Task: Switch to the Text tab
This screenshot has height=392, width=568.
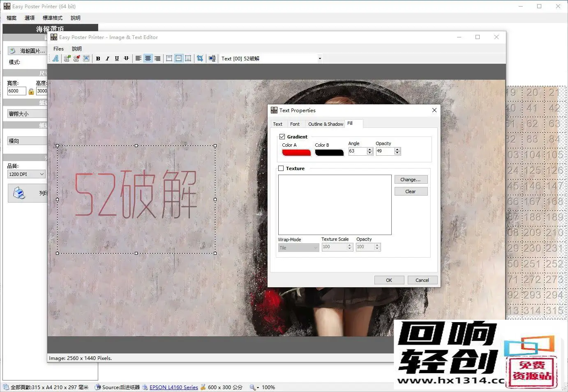Action: click(278, 124)
